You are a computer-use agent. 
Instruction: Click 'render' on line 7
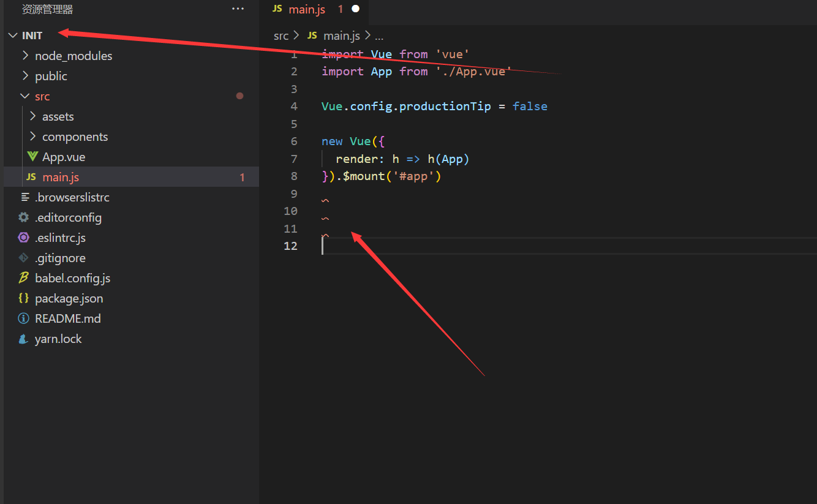point(357,159)
